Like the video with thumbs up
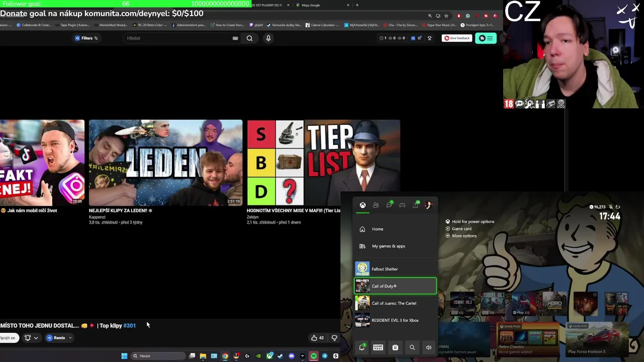The height and width of the screenshot is (362, 644). click(x=317, y=338)
